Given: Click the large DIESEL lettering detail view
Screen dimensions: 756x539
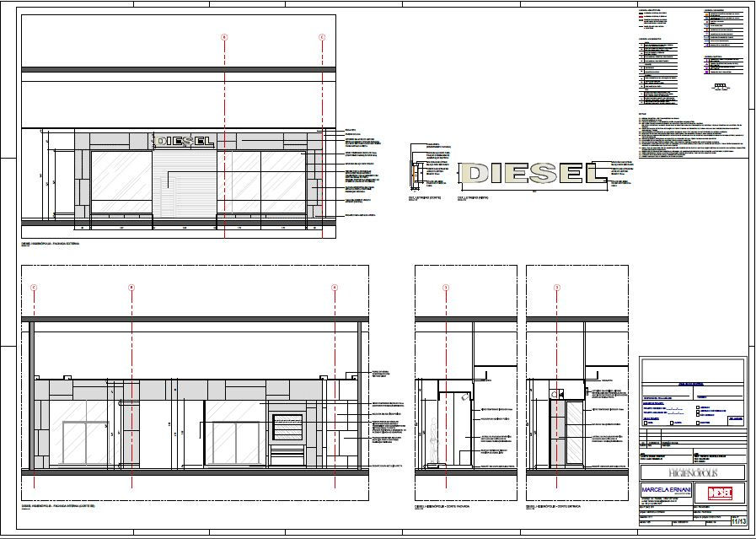Looking at the screenshot, I should [533, 173].
